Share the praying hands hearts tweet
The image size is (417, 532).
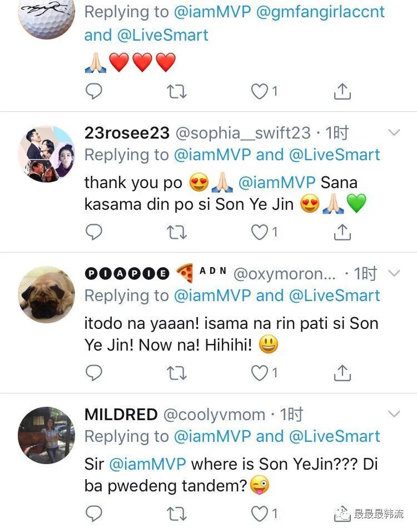[x=342, y=91]
